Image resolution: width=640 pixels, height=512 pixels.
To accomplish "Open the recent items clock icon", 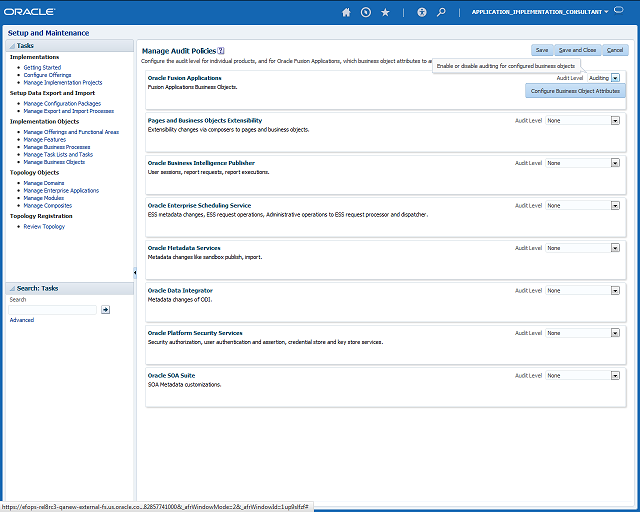I will click(366, 12).
